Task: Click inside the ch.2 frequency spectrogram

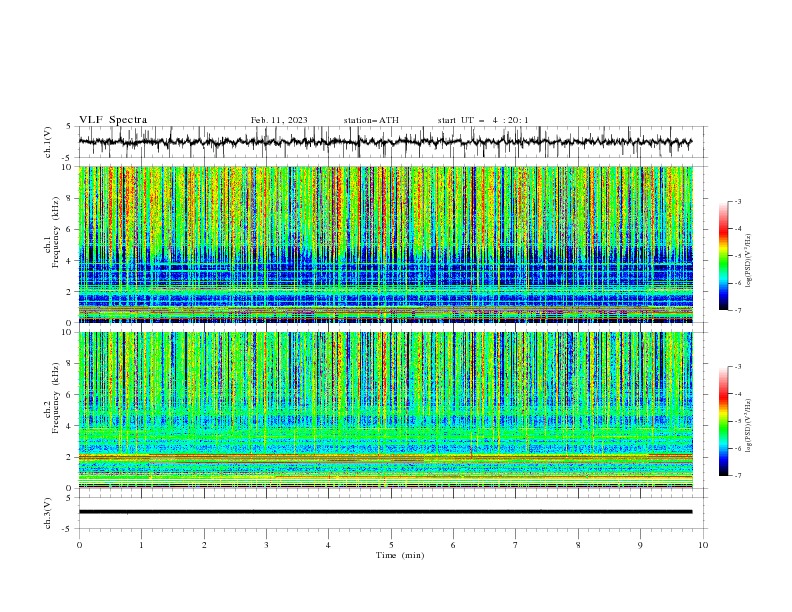Action: [x=385, y=410]
